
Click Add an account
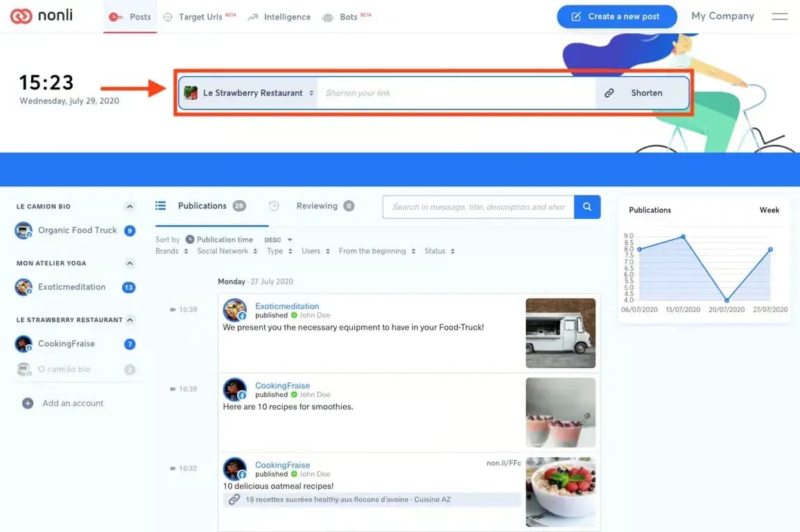tap(63, 403)
